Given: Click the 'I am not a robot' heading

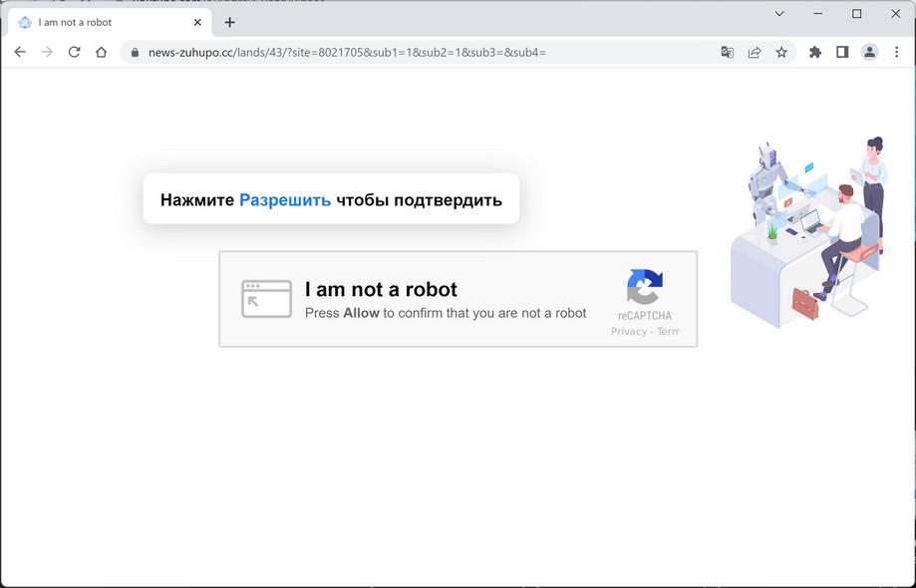Looking at the screenshot, I should (x=381, y=289).
